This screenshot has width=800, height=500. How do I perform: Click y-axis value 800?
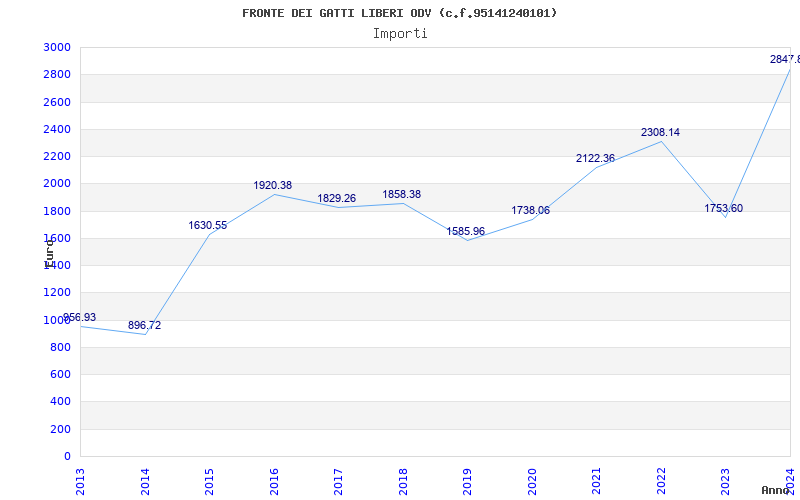[x=60, y=347]
